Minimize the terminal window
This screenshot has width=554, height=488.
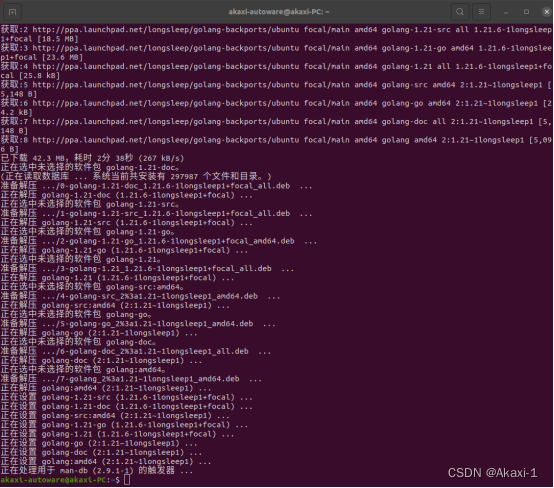tap(506, 12)
